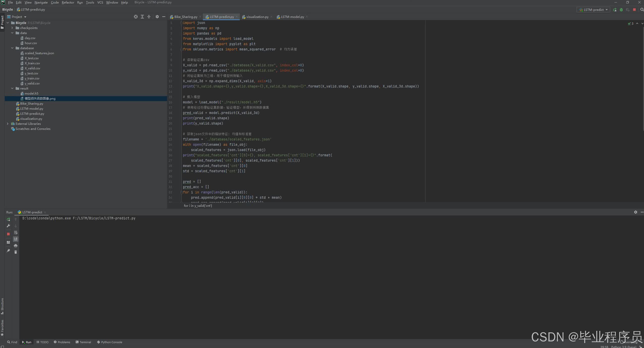Open Project panel settings gear
Screen dimensions: 644x348
[x=157, y=17]
